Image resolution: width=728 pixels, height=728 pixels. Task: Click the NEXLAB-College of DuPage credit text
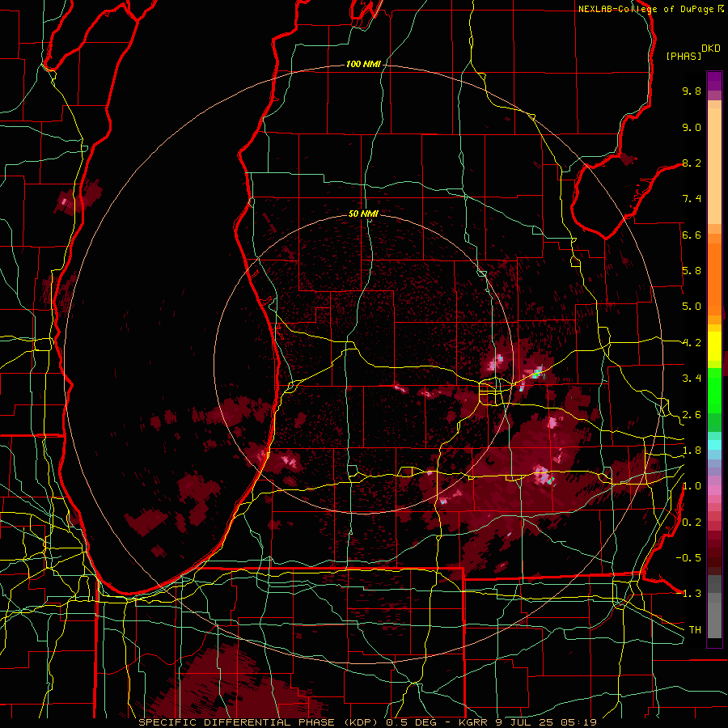[x=645, y=9]
